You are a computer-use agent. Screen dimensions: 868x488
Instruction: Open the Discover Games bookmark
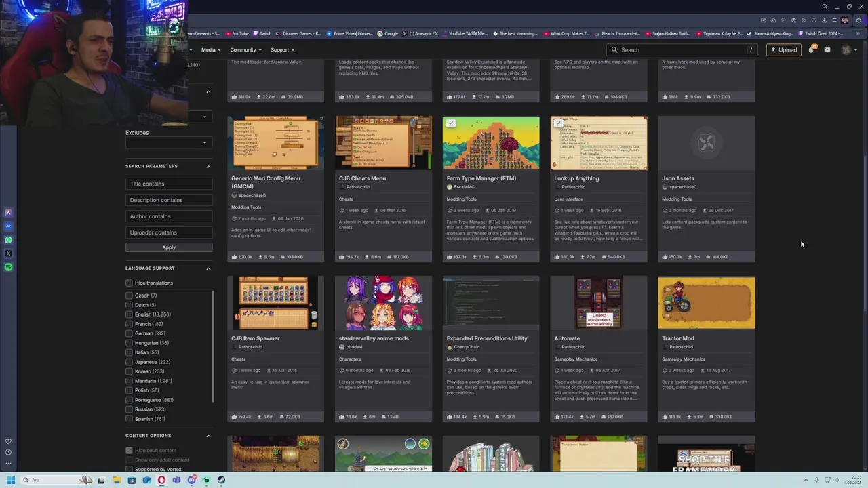point(298,33)
